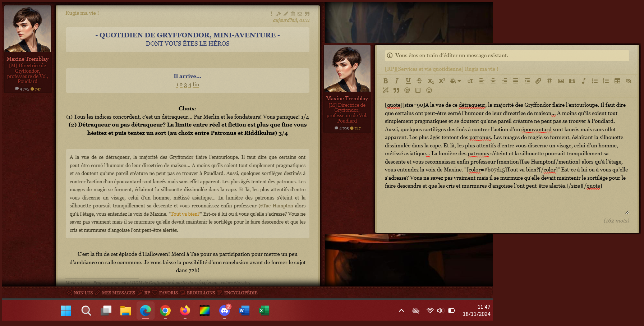Change the font size with the tT icon

click(x=470, y=81)
